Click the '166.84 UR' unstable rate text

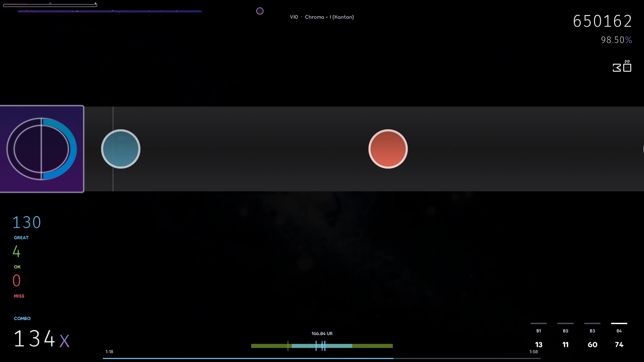click(x=322, y=334)
